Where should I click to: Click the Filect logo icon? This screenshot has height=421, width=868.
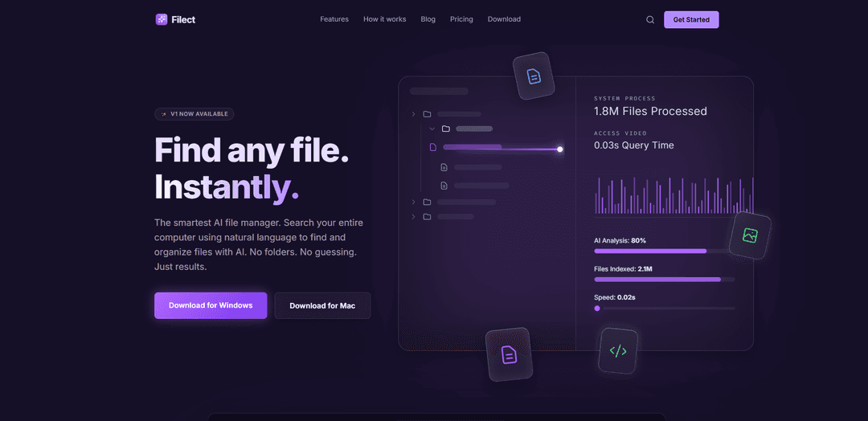pos(161,19)
